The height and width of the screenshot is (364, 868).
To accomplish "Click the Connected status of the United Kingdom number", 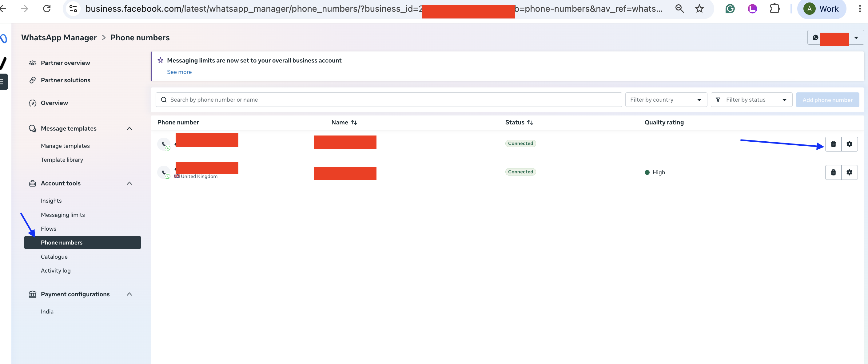I will click(x=520, y=172).
